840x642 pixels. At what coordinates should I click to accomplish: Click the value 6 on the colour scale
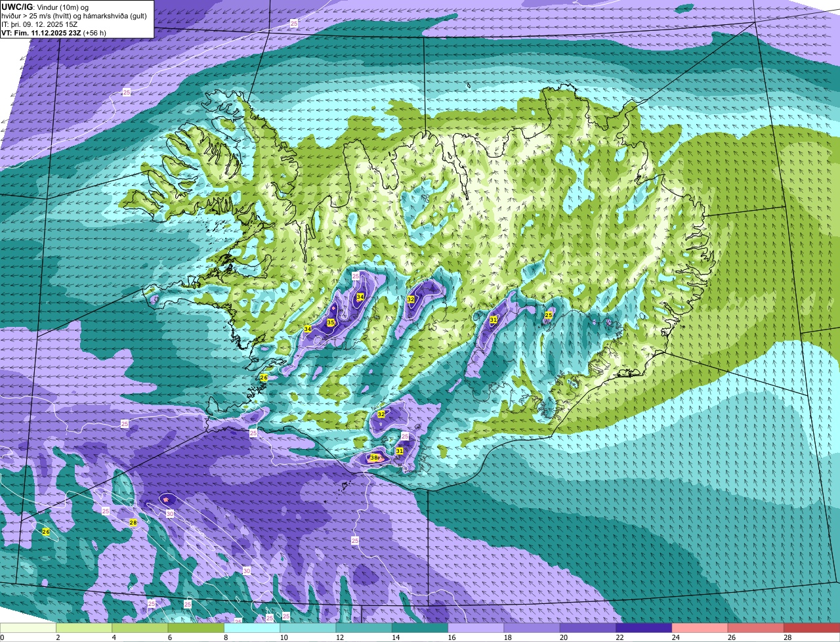coord(170,637)
